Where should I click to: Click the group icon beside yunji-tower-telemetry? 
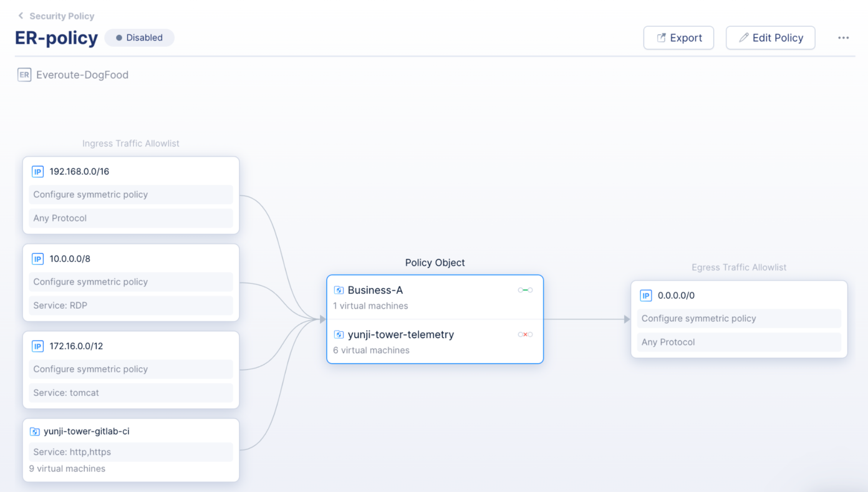click(x=339, y=334)
